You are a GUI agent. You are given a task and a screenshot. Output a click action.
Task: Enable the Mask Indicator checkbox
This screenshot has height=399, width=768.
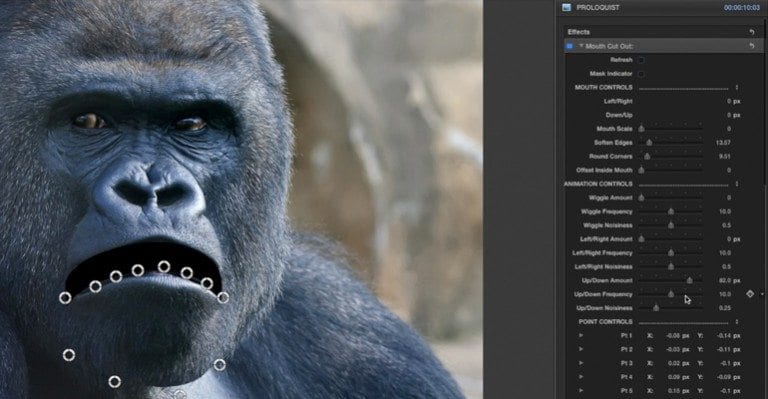pos(641,74)
